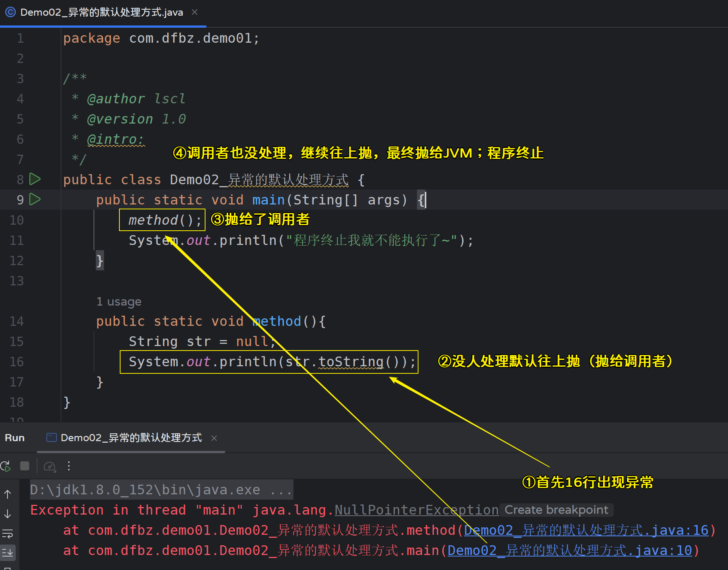Screen dimensions: 728x570
Task: Close the Demo02 run tab
Action: pyautogui.click(x=214, y=438)
